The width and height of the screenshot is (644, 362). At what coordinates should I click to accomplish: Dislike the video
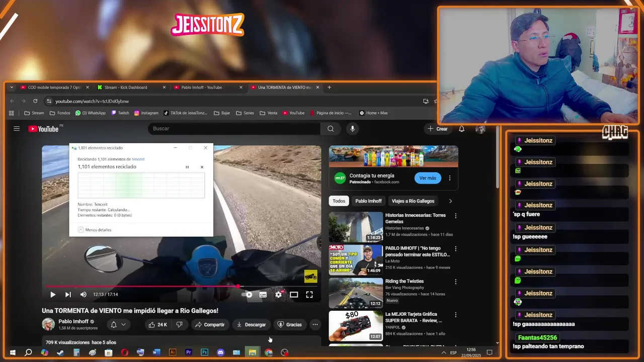pos(179,325)
